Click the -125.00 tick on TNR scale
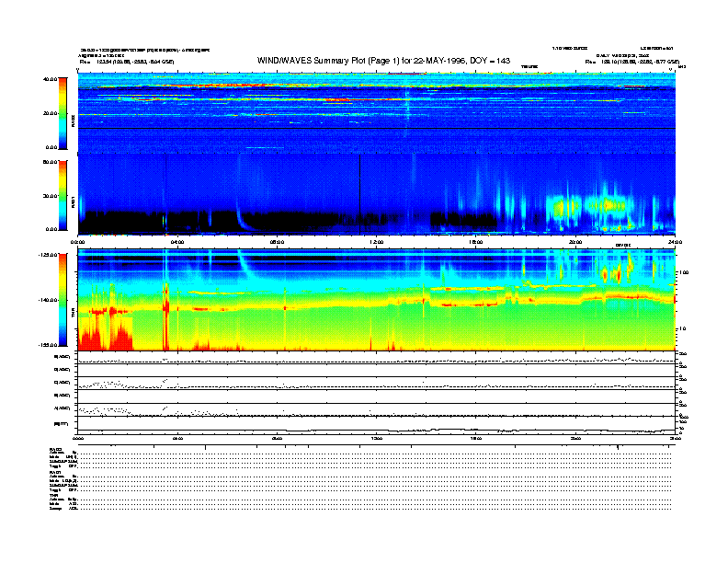 pyautogui.click(x=48, y=255)
